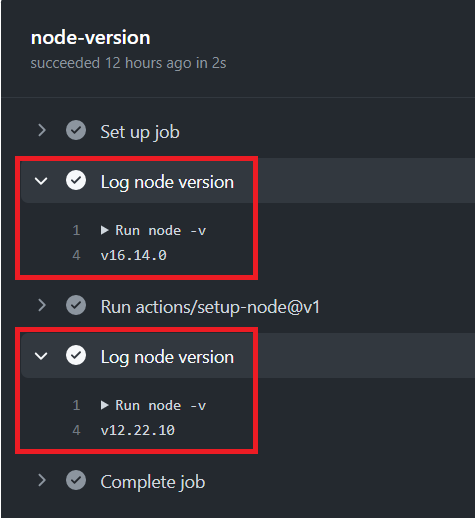Screen dimensions: 475x518
Task: Collapse the second Log node version step
Action: click(41, 356)
